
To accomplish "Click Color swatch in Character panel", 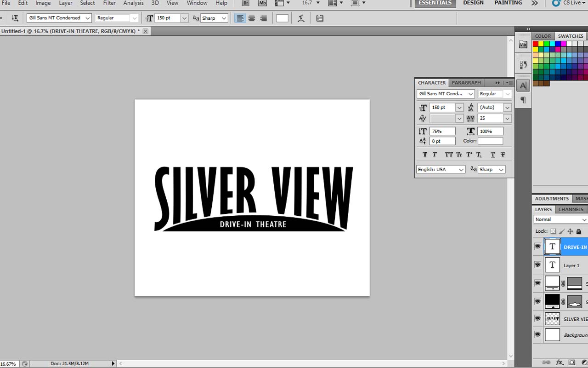I will tap(490, 141).
